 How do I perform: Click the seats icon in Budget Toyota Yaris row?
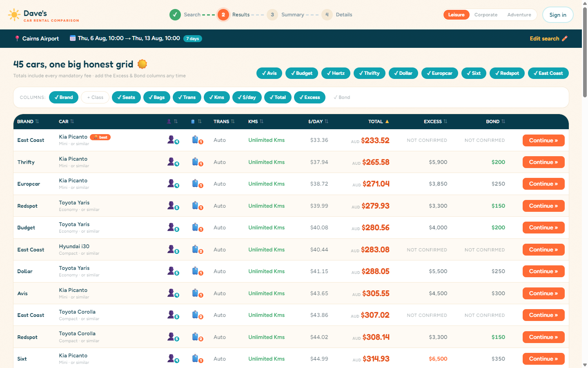tap(173, 227)
